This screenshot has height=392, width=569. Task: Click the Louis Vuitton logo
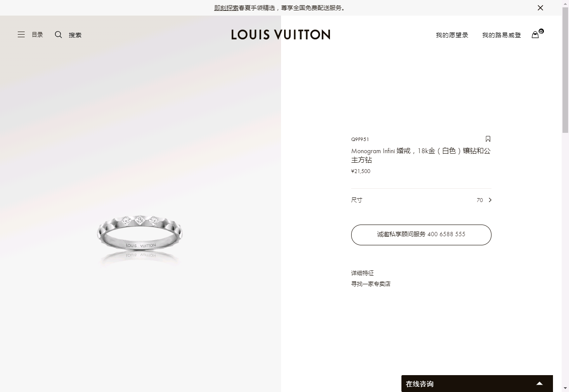281,35
